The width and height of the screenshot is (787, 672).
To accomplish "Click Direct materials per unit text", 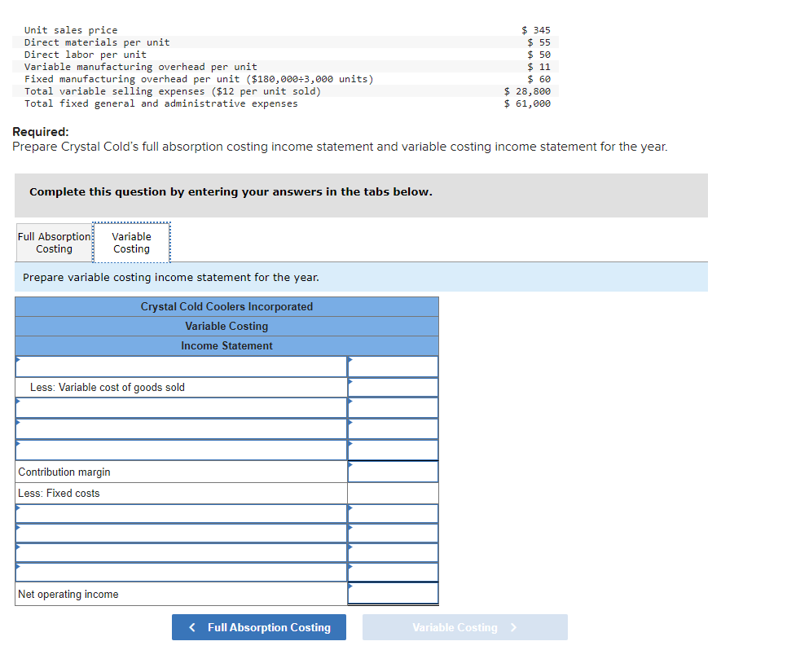I will point(97,42).
